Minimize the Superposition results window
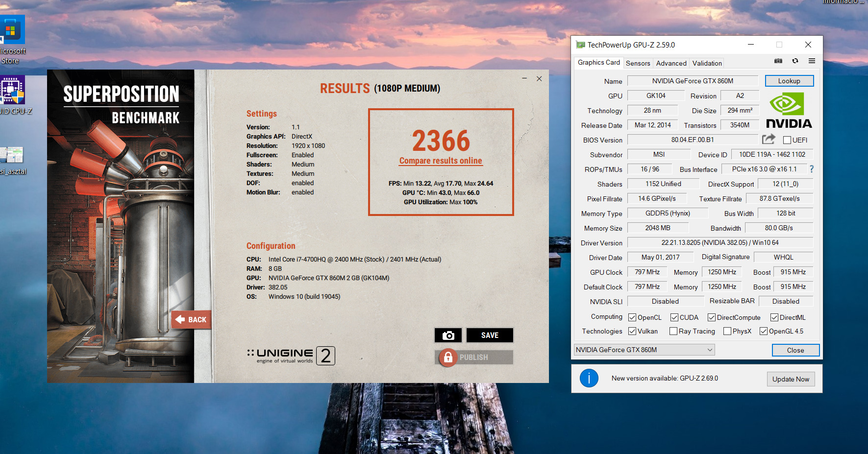This screenshot has height=454, width=868. (524, 78)
